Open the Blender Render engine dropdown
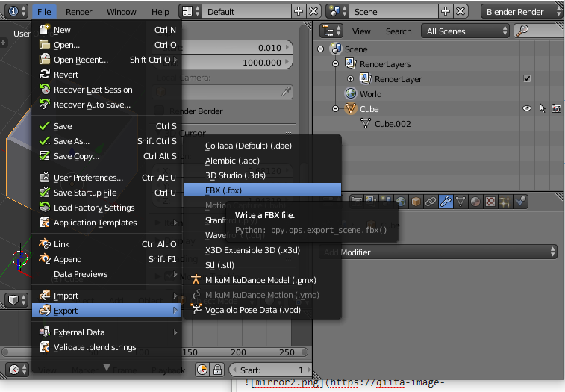This screenshot has width=565, height=392. point(522,11)
